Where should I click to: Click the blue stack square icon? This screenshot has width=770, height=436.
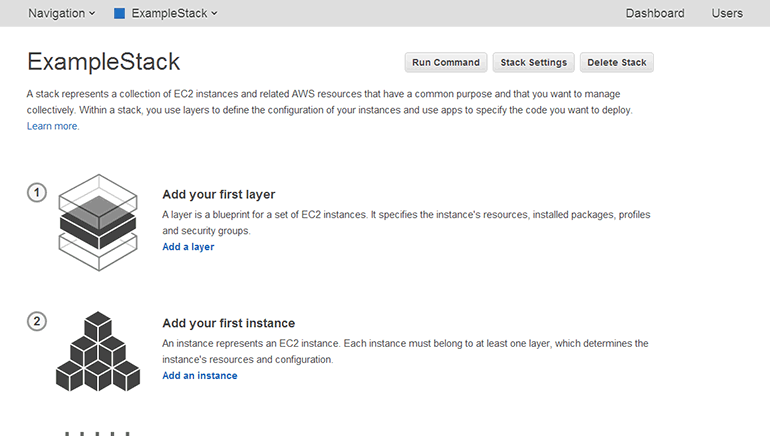click(120, 14)
